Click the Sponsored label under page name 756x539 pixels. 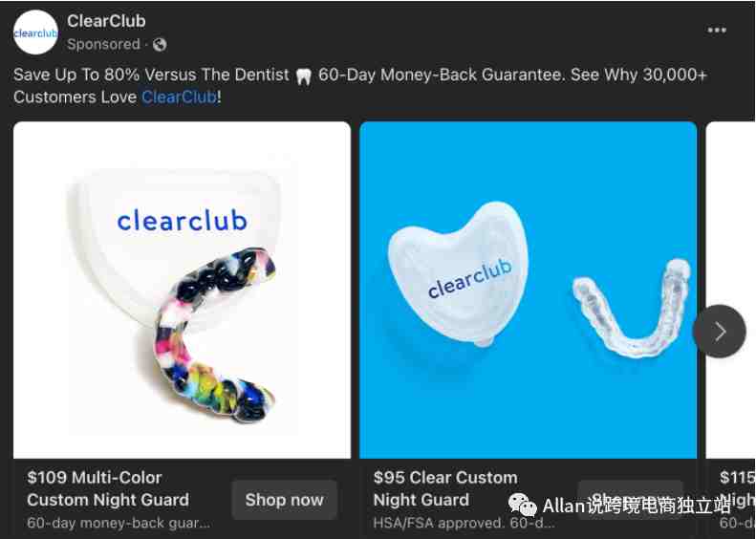coord(103,44)
